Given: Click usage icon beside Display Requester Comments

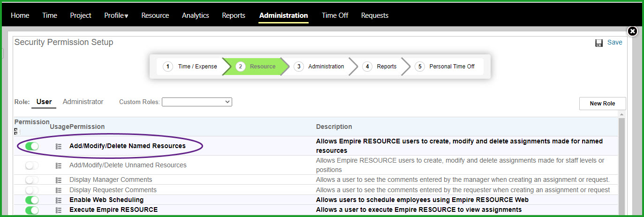Looking at the screenshot, I should [59, 190].
